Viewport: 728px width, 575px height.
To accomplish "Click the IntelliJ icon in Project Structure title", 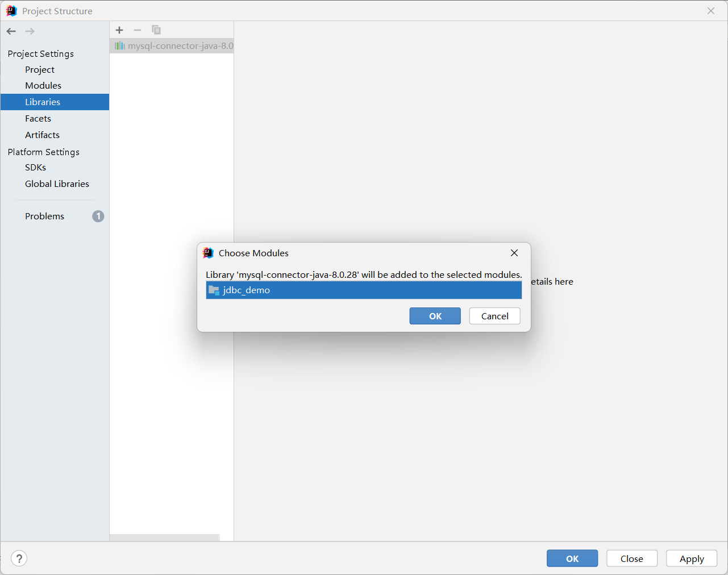I will pos(11,11).
